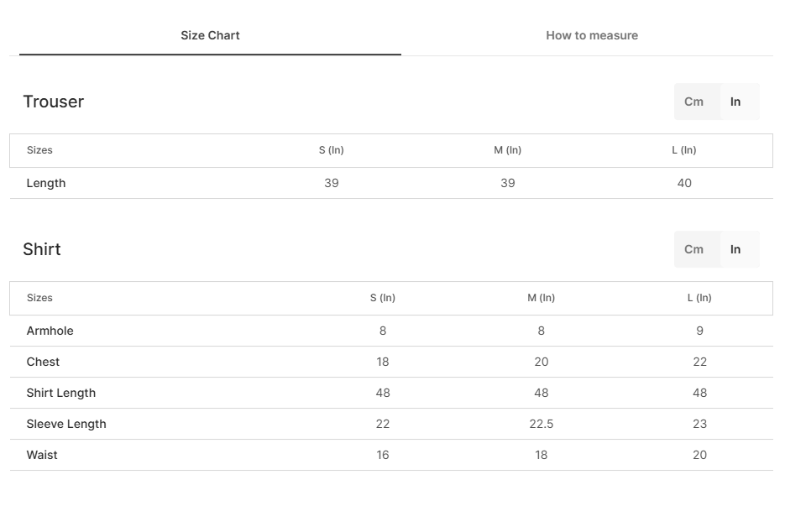Click the Trouser section heading
Screen dimensions: 785x532
[54, 102]
